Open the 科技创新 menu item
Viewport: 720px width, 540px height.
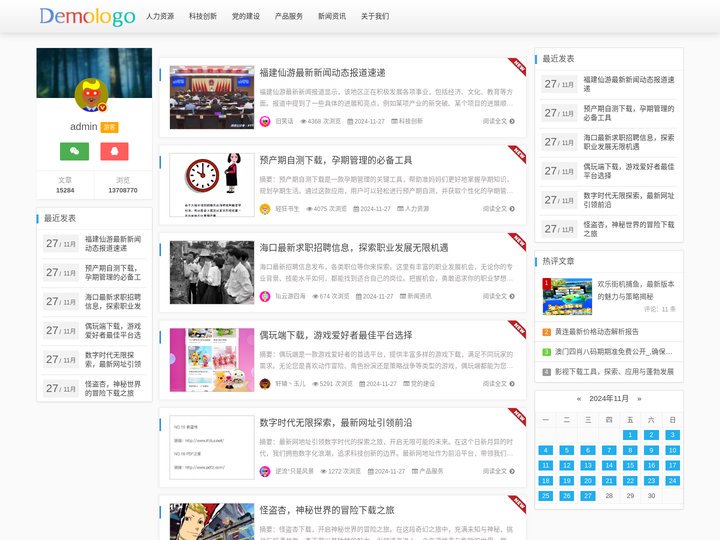pos(203,16)
